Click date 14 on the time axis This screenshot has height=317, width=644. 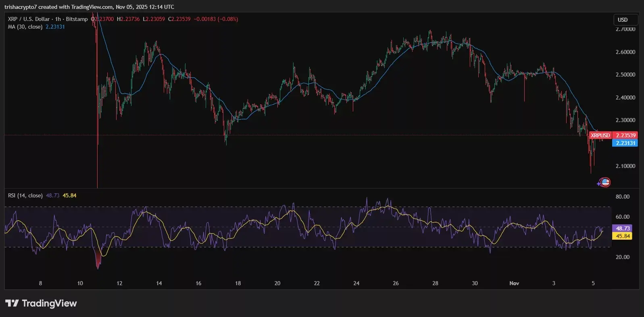coord(159,283)
